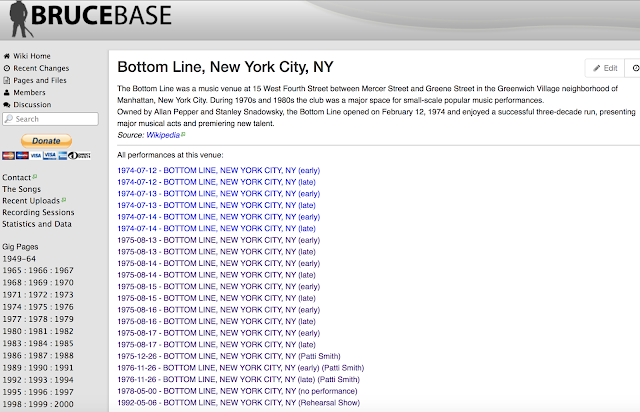Open the 1975 gig page
Viewport: 640px width, 412px height.
pos(38,307)
